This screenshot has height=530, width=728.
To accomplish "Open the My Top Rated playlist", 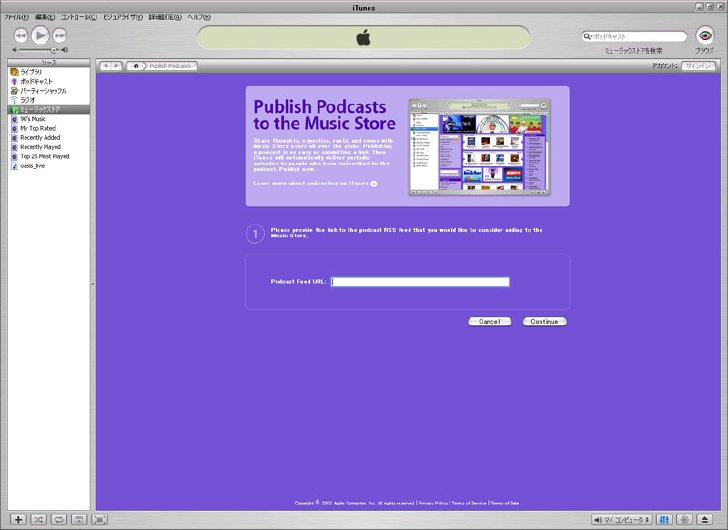I will point(49,128).
